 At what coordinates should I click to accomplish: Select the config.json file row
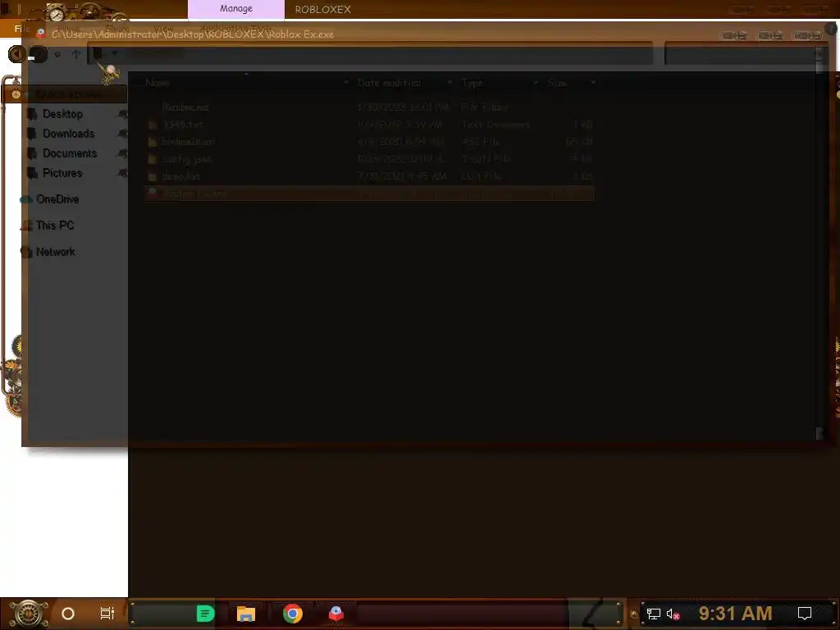pos(370,159)
